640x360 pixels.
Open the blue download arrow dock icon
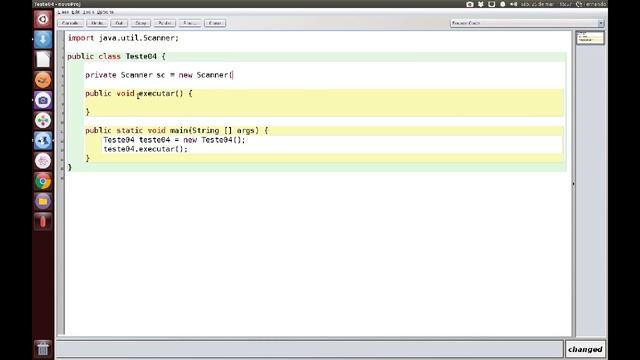(43, 40)
